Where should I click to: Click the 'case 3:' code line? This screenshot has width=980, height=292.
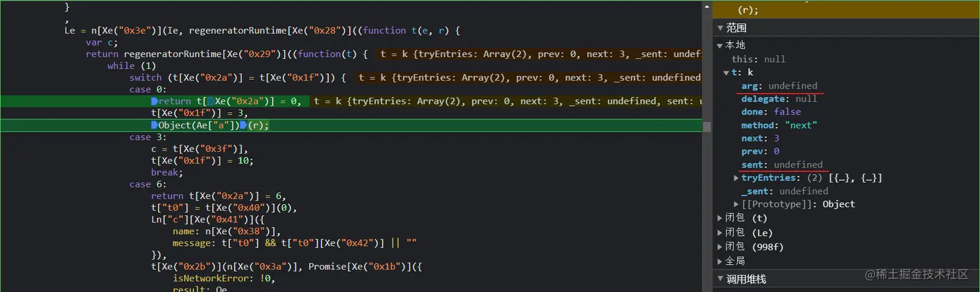tap(148, 137)
